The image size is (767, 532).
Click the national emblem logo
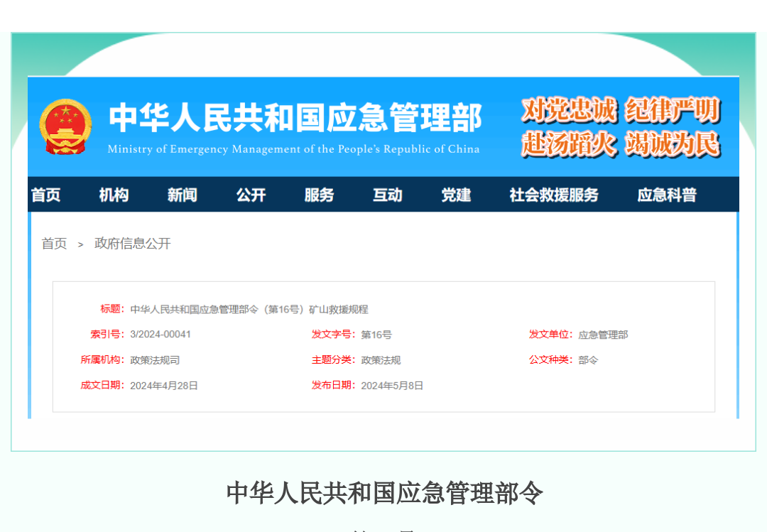click(65, 126)
